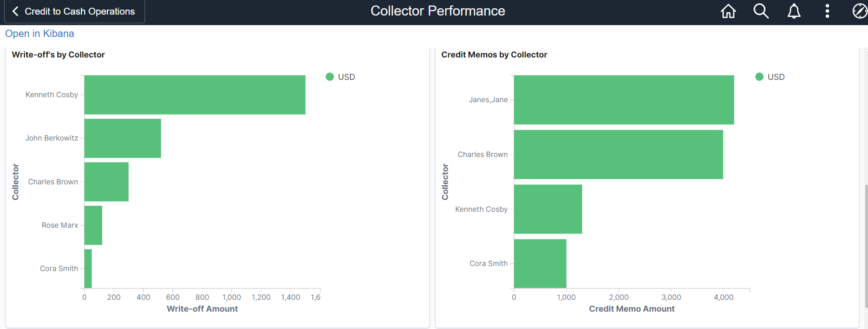868x329 pixels.
Task: Click Cora Smith's credit memo bar
Action: click(x=540, y=264)
